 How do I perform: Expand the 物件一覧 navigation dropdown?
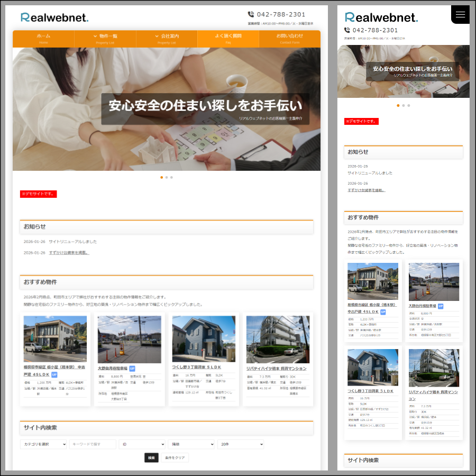click(x=105, y=39)
